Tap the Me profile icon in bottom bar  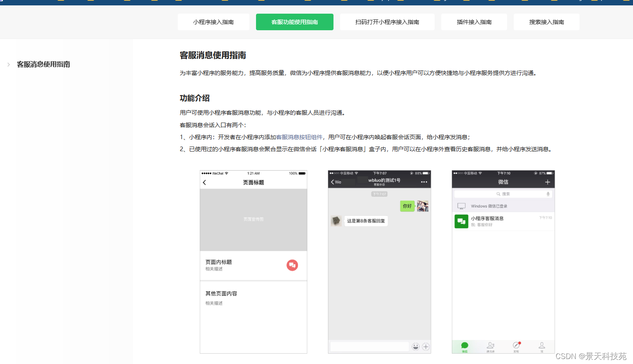coord(542,346)
